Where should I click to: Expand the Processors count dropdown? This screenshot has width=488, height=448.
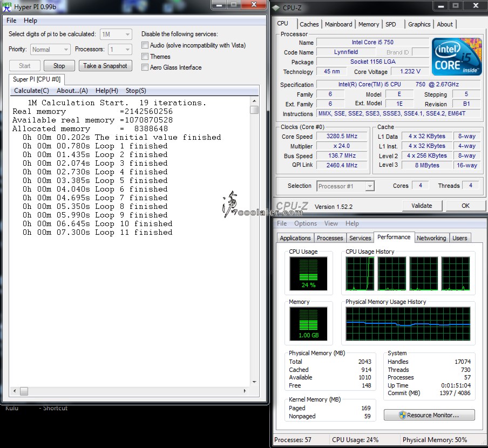pos(120,50)
